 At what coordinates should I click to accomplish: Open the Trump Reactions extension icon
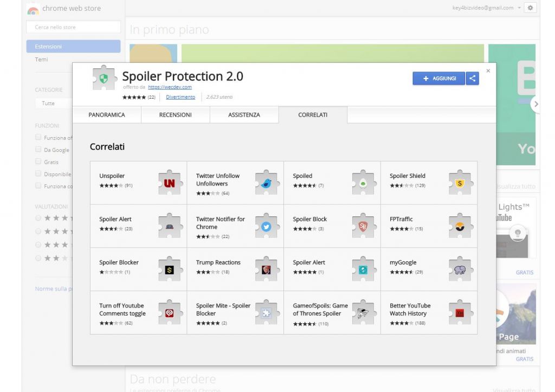267,269
